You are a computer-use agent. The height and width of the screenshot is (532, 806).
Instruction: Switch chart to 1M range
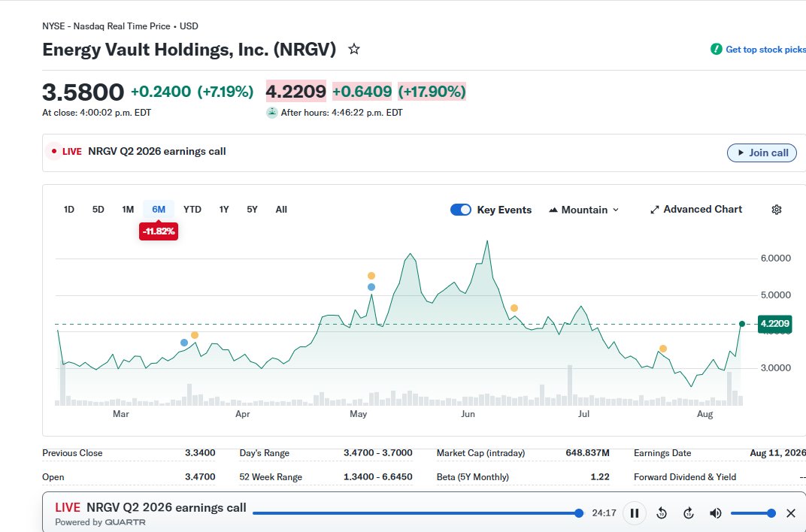[x=128, y=210]
